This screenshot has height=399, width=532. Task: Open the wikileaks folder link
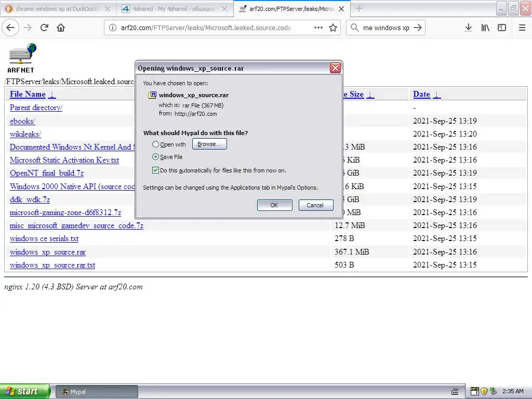coord(25,134)
